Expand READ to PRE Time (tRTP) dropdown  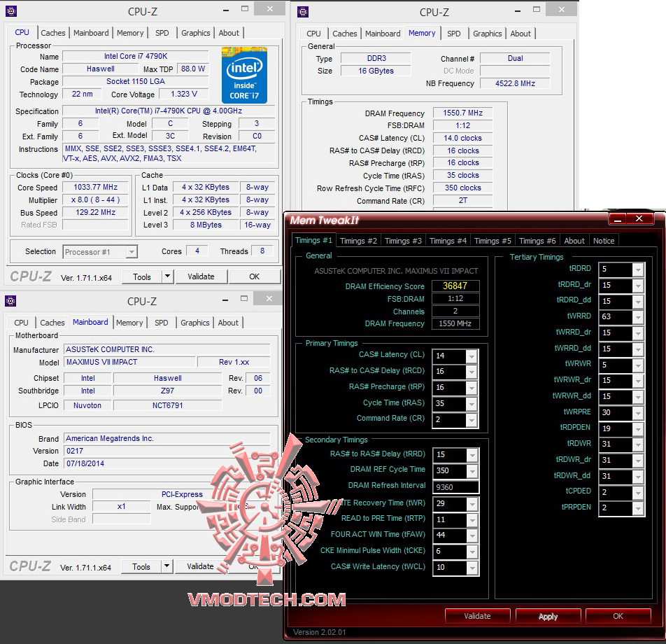pyautogui.click(x=472, y=520)
